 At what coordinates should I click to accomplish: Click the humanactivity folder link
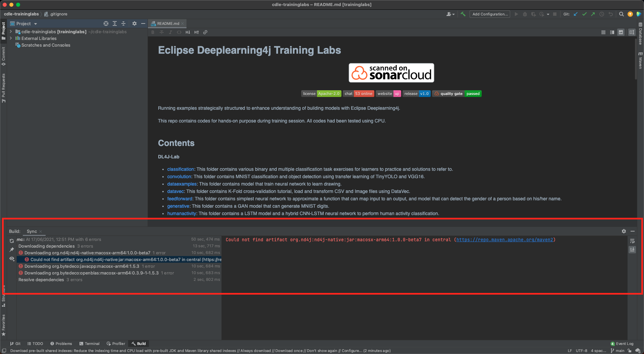(181, 213)
